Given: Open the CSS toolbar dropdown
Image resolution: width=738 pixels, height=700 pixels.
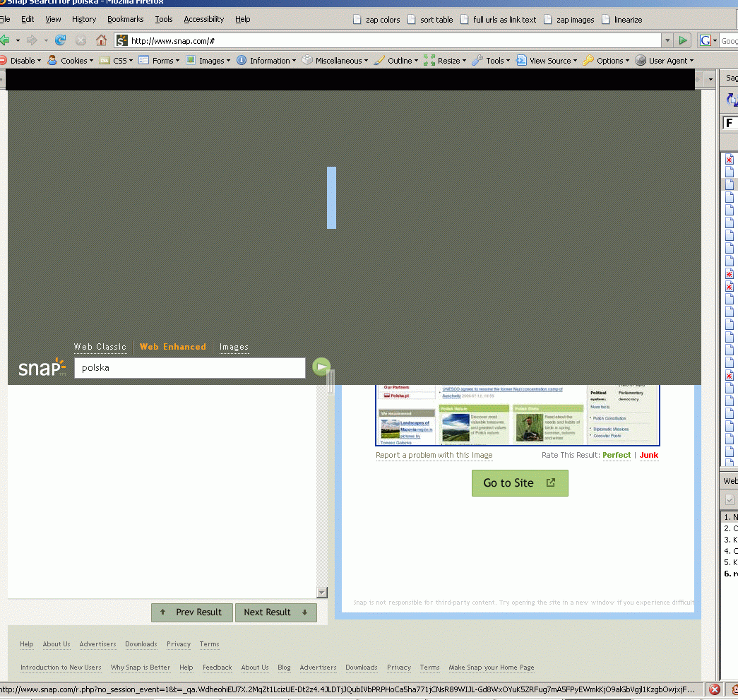Looking at the screenshot, I should click(x=117, y=61).
